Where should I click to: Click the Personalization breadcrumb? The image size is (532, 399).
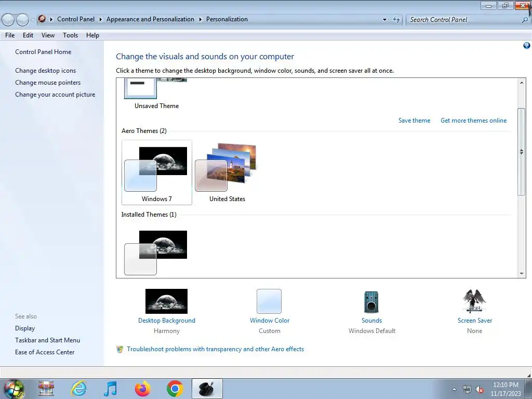coord(227,19)
